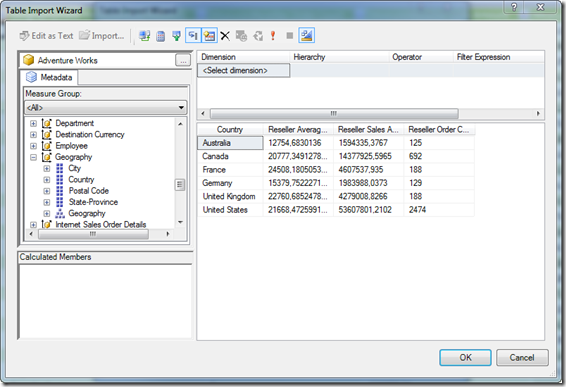566x387 pixels.
Task: Collapse the Geography dimension node
Action: (33, 157)
